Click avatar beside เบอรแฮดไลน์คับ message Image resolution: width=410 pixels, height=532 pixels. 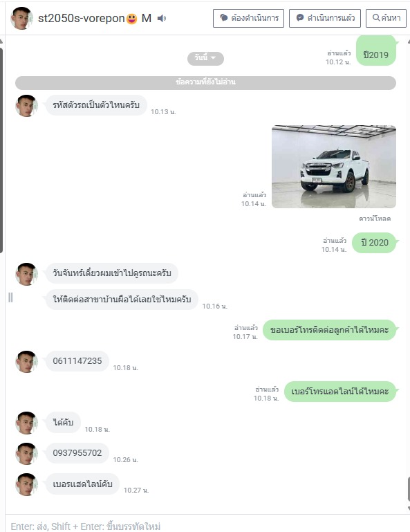(26, 484)
